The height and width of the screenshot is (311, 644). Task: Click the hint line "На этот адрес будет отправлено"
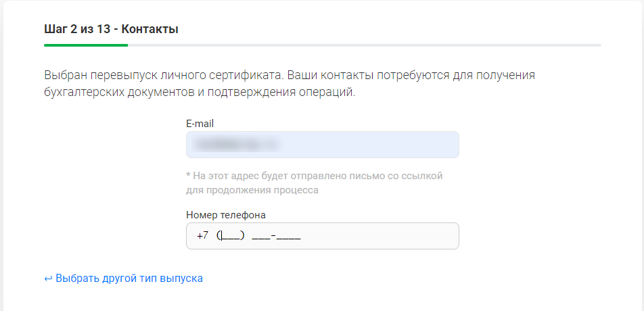315,176
